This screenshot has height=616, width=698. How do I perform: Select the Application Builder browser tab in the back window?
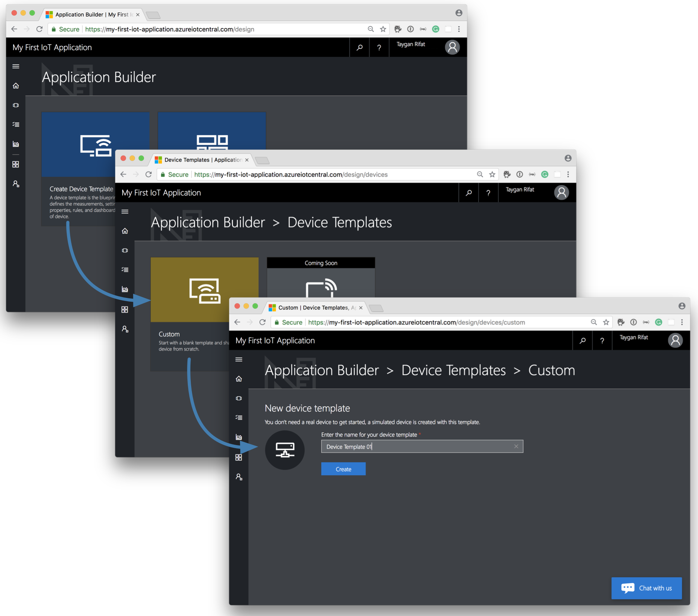(92, 14)
